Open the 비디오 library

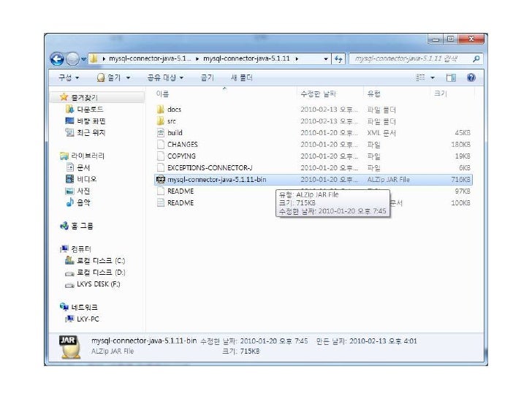tap(86, 179)
